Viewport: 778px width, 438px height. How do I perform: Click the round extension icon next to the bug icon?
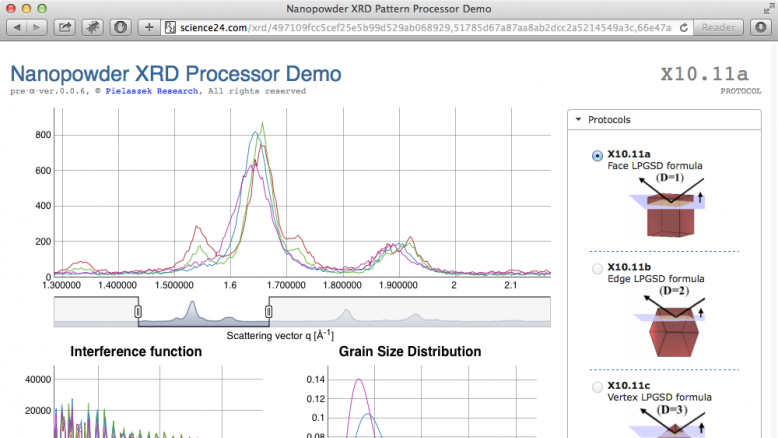(120, 27)
